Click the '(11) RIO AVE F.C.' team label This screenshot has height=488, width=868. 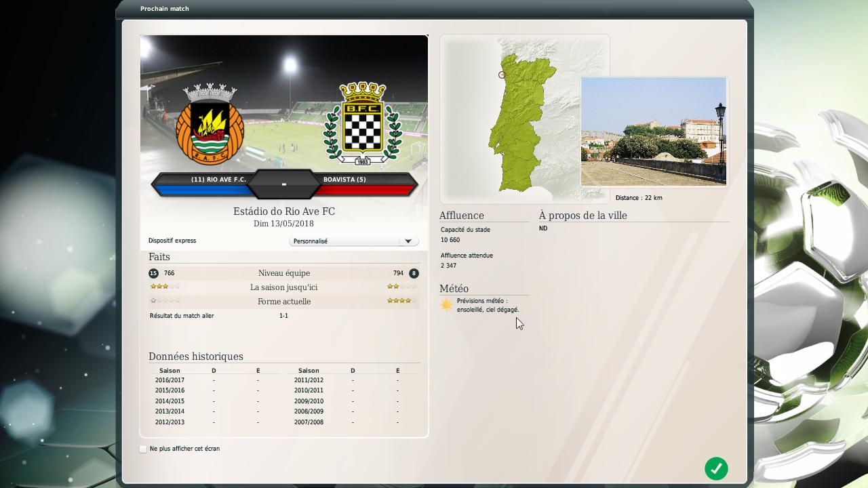218,180
